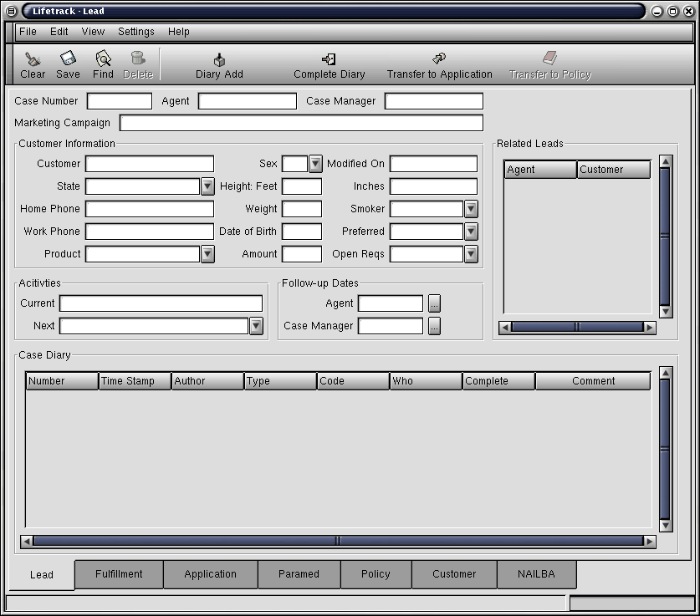Click the Code column header
Viewport: 700px width, 616px height.
[x=353, y=381]
